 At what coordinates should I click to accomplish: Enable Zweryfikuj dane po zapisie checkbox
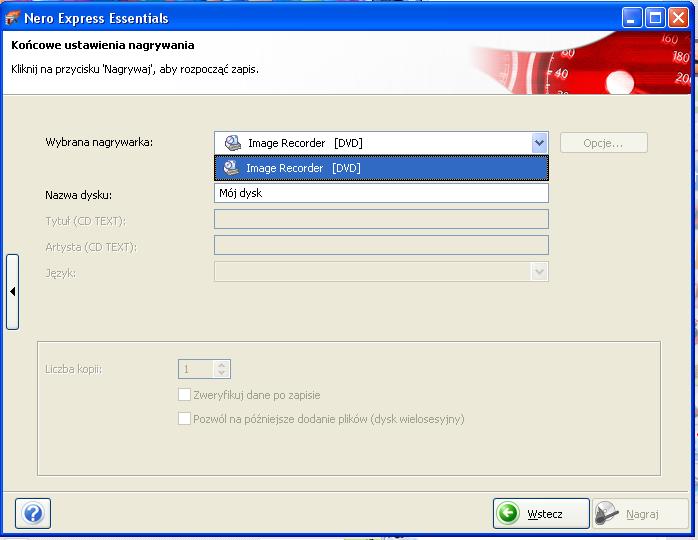tap(184, 394)
